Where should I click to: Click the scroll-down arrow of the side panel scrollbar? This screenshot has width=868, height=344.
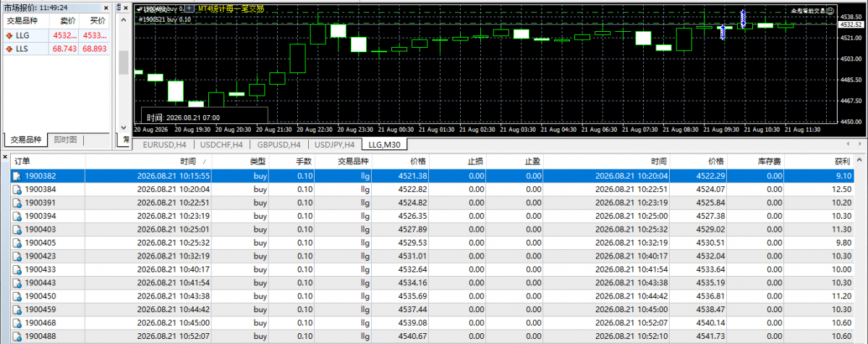tap(124, 126)
